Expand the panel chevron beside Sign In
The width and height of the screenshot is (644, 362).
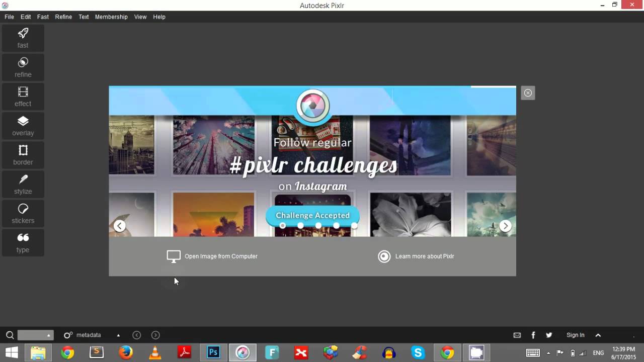click(598, 335)
